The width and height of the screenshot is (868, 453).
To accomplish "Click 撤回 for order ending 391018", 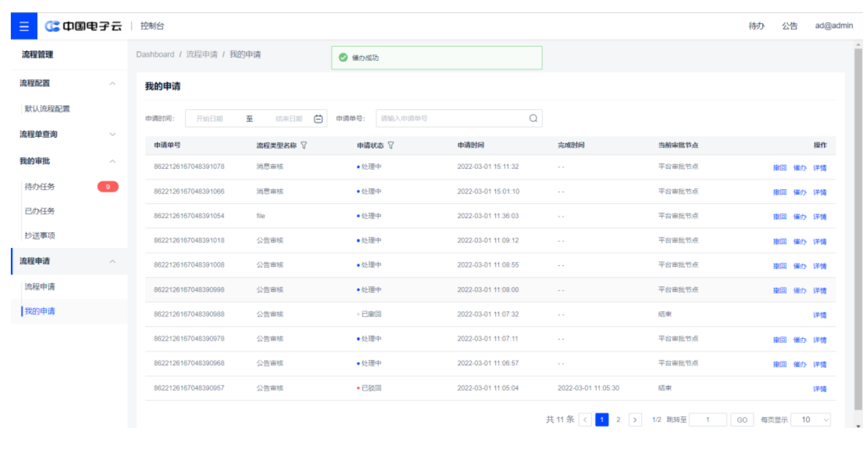I will coord(779,241).
